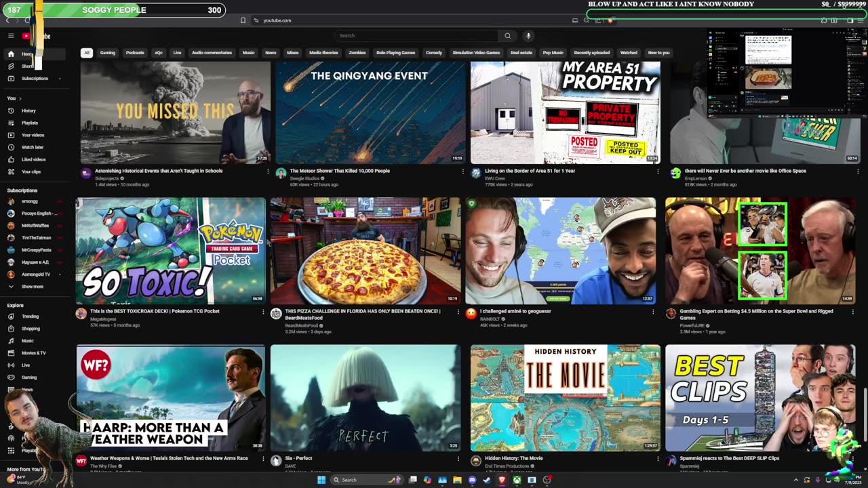
Task: Open the You Missed This thumbnail
Action: coord(176,113)
